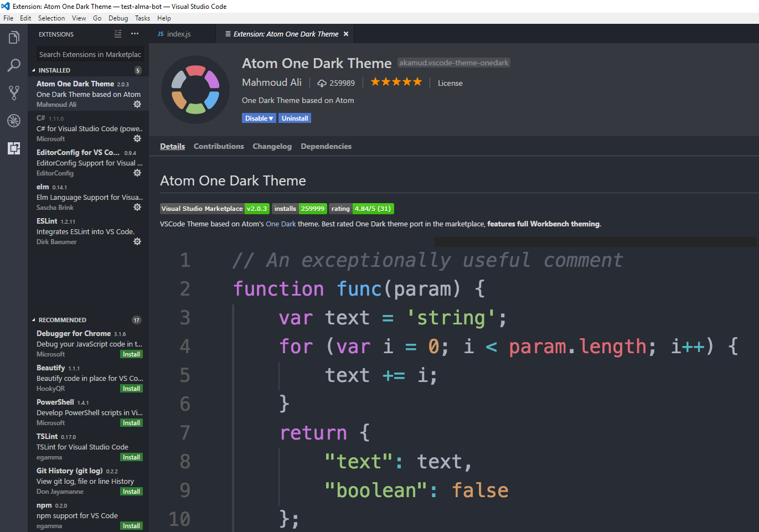Open the Debug view icon
This screenshot has height=532, width=759.
14,121
